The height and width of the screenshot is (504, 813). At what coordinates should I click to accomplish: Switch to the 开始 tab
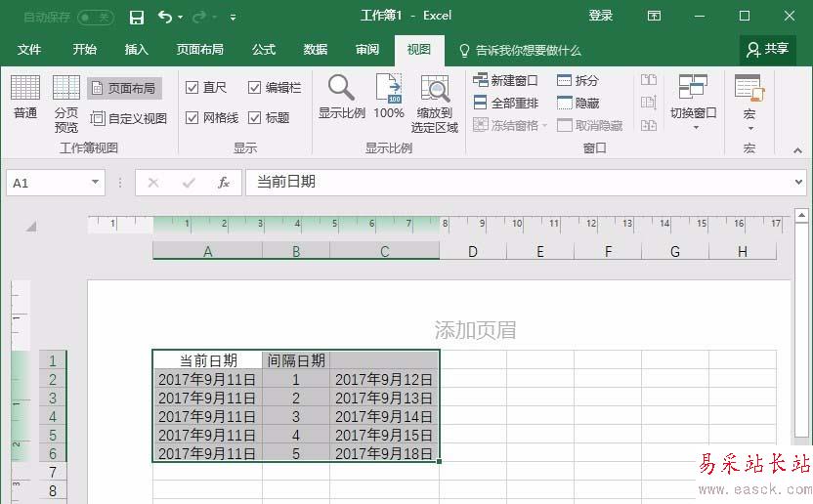tap(84, 49)
